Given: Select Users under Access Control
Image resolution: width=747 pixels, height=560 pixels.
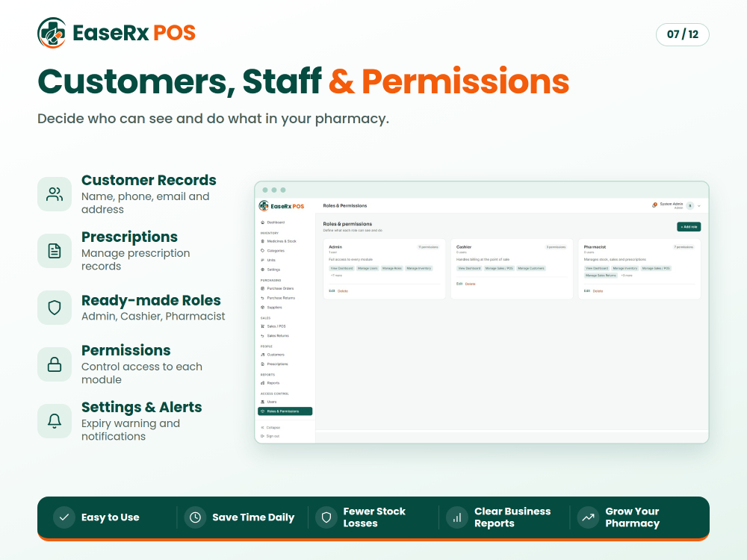Looking at the screenshot, I should pyautogui.click(x=269, y=402).
